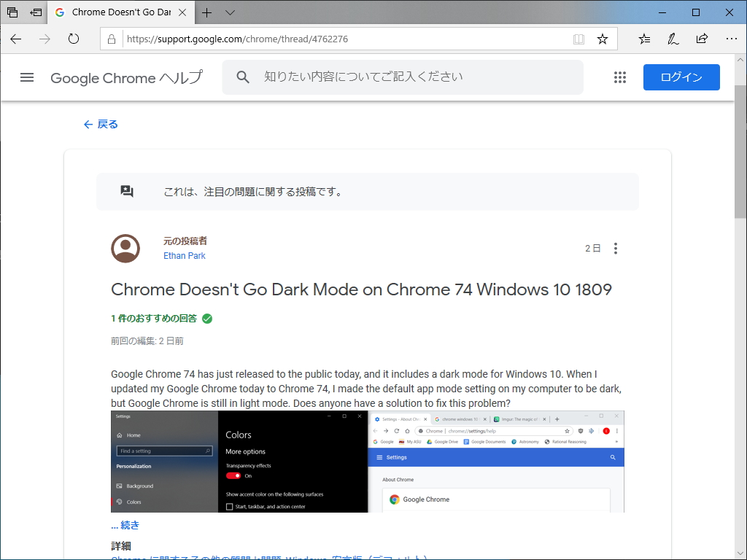This screenshot has height=560, width=747.
Task: Add this page to favorites star
Action: 603,39
